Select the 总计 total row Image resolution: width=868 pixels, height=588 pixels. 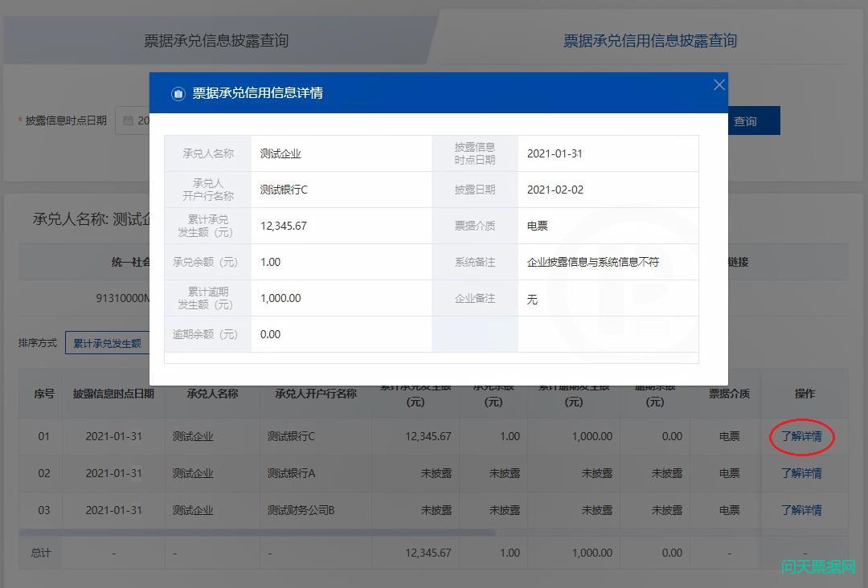point(39,553)
